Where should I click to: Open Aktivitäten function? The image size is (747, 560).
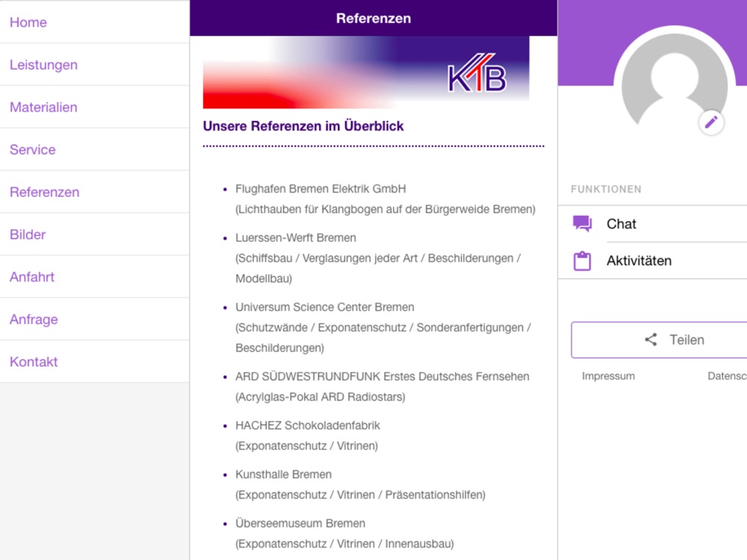pos(652,261)
